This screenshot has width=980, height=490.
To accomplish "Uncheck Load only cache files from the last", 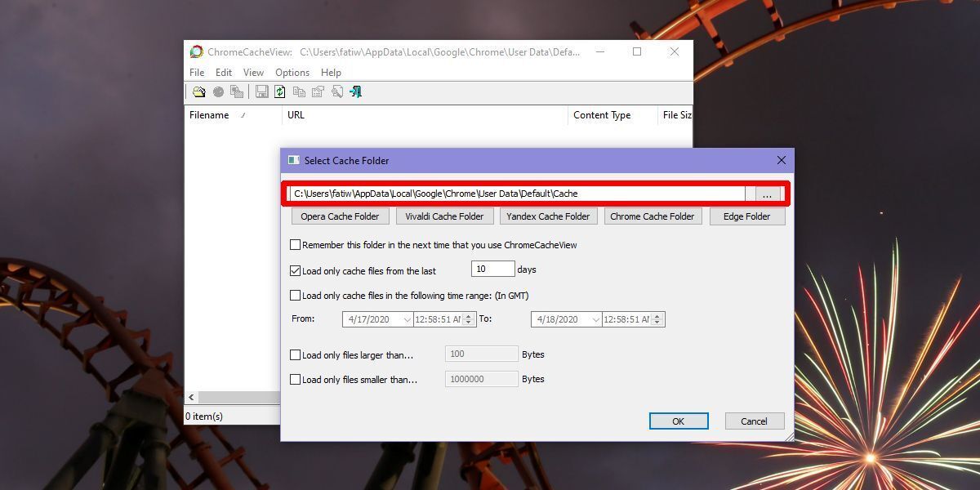I will point(296,270).
